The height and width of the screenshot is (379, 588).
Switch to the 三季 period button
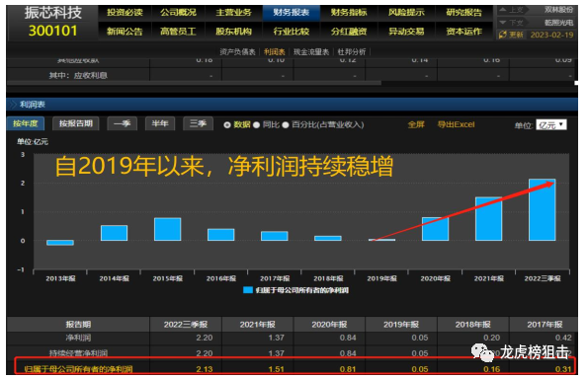tap(198, 123)
